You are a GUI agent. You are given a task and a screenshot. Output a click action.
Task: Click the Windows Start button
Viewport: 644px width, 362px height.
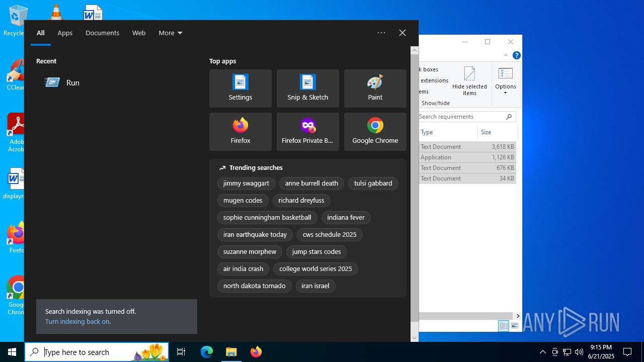tap(12, 352)
